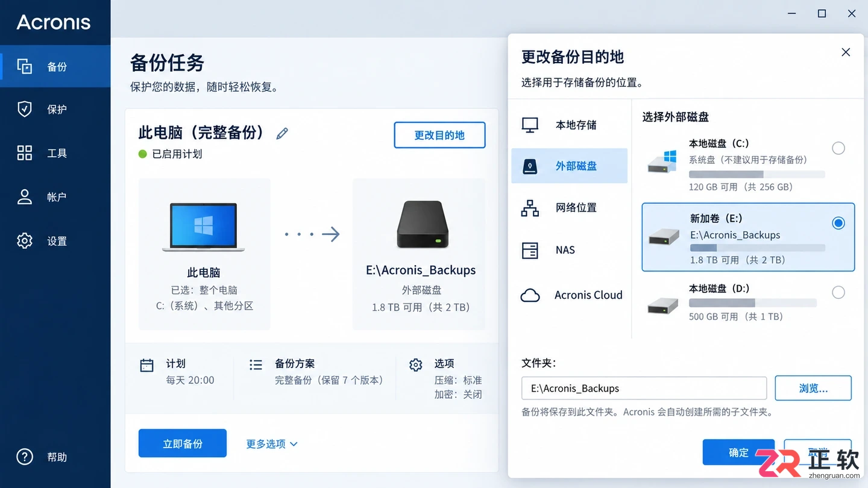Switch to the Acronis Cloud tab
868x488 pixels.
(x=569, y=295)
